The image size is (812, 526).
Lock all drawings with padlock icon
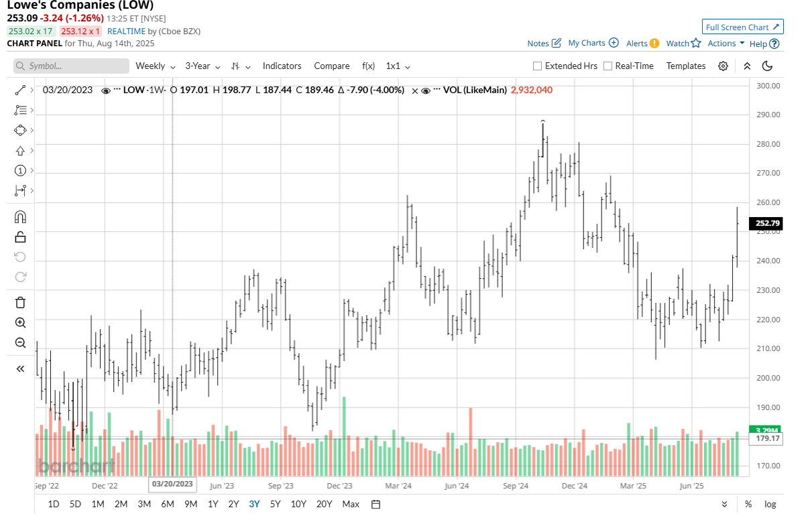20,237
